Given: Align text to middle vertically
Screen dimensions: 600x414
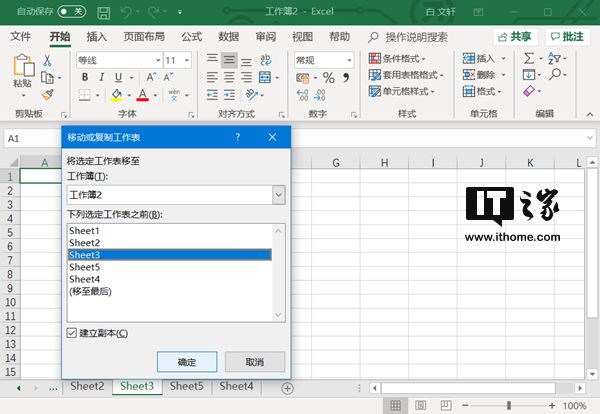Looking at the screenshot, I should [x=229, y=60].
